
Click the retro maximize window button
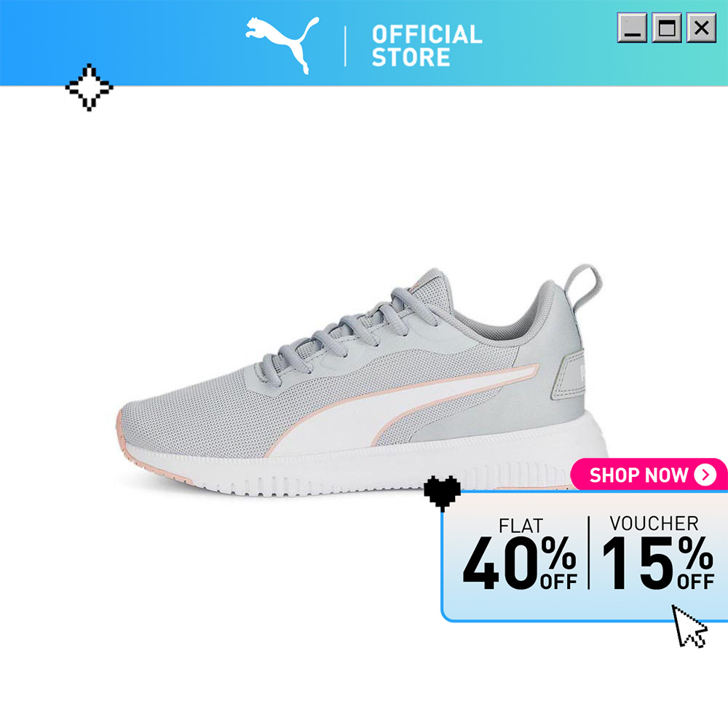click(667, 28)
